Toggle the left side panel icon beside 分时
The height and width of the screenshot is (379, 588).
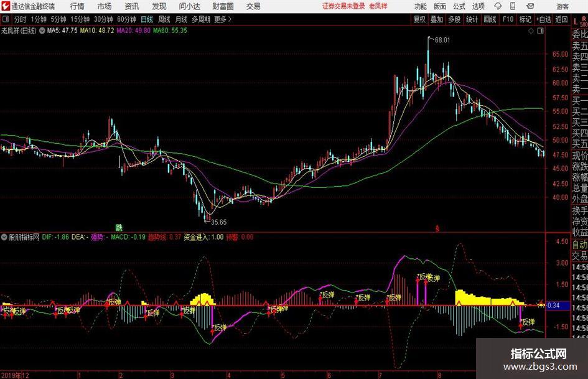(x=6, y=19)
